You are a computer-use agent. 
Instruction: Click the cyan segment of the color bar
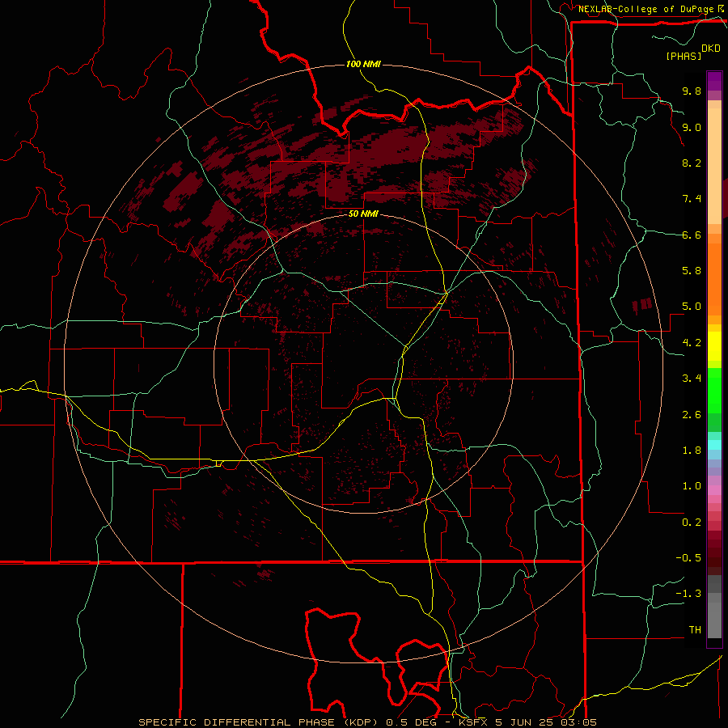pos(714,445)
